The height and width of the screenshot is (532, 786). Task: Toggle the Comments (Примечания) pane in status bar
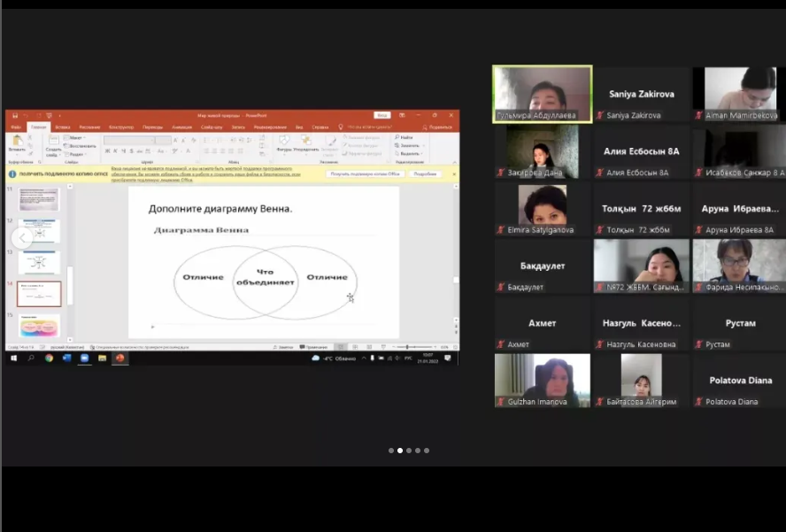316,347
